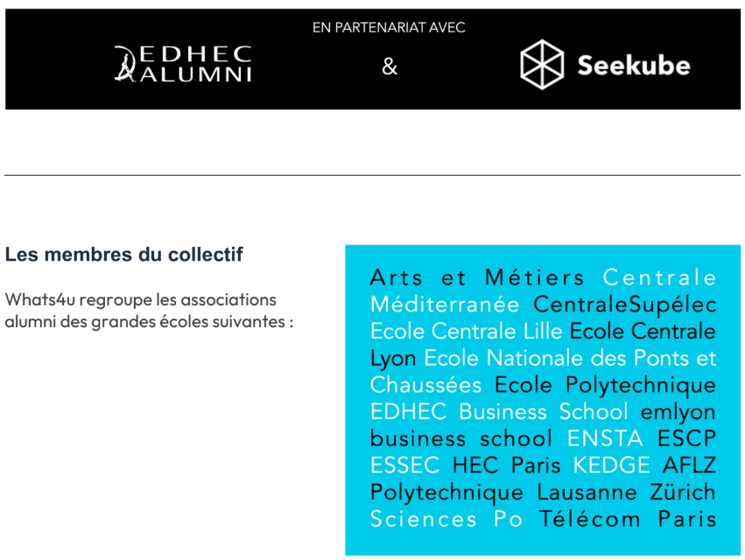Select 'KEDGE' in the blue panel
The height and width of the screenshot is (560, 745).
pos(611,465)
